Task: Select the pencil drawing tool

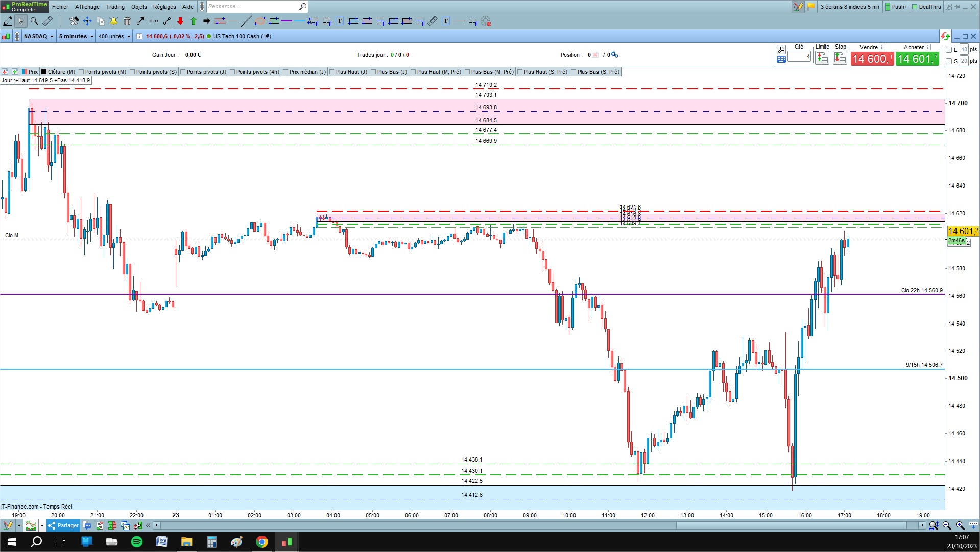Action: click(x=8, y=21)
